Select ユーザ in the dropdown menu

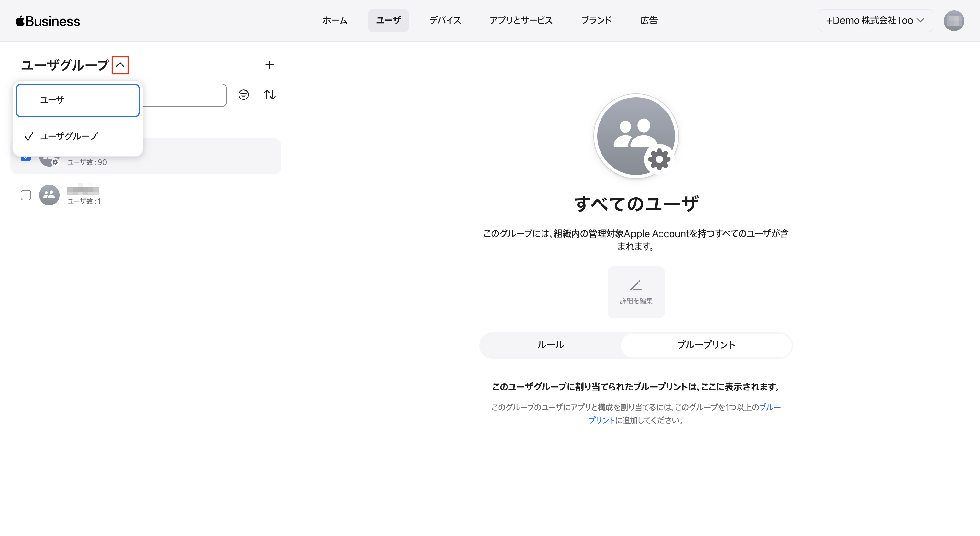(77, 100)
